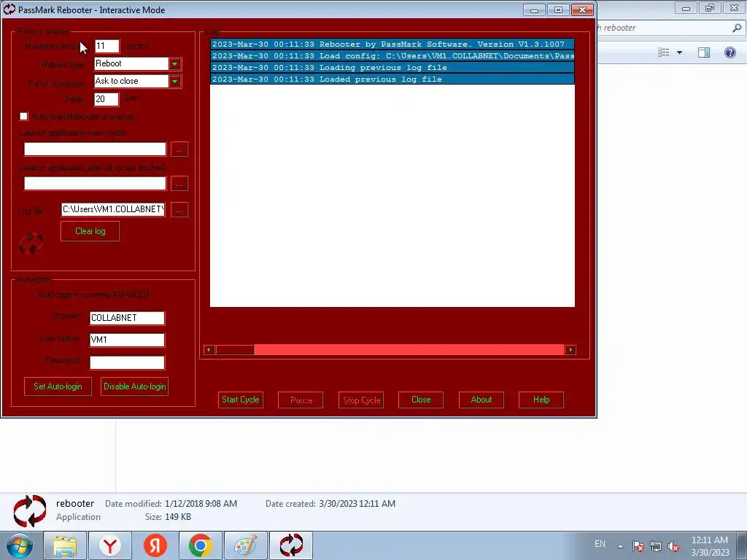Image resolution: width=747 pixels, height=560 pixels.
Task: Select log line 'Rebooter by PassMark Software'
Action: [x=392, y=44]
